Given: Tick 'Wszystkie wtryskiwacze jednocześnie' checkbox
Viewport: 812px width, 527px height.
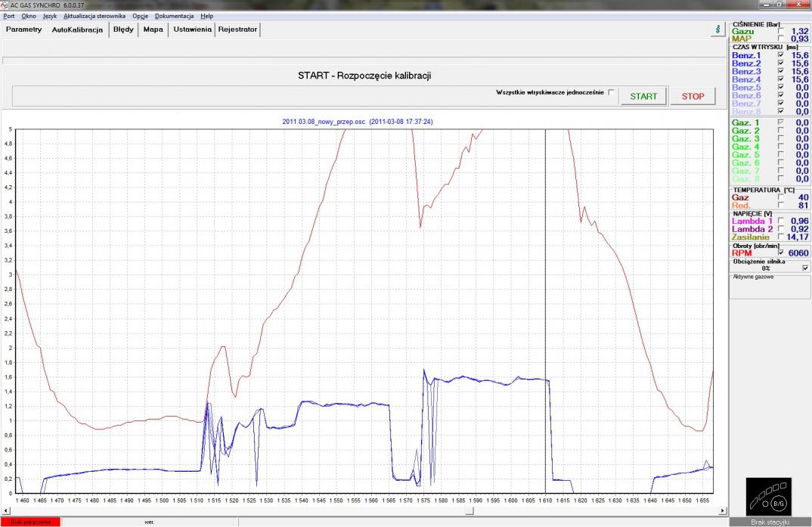Looking at the screenshot, I should click(x=611, y=92).
